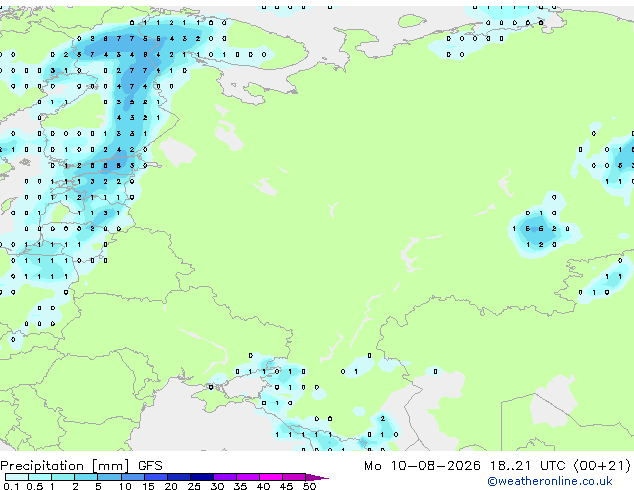This screenshot has height=490, width=634.
Task: Click the 'Mo 10-08-2026 18..21 UTC (00+21)' timestamp
Action: pyautogui.click(x=497, y=466)
